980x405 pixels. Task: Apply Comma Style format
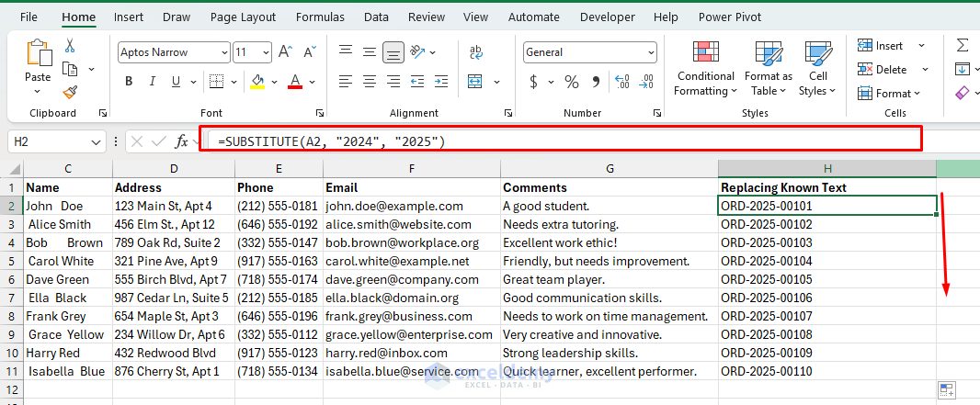tap(596, 81)
